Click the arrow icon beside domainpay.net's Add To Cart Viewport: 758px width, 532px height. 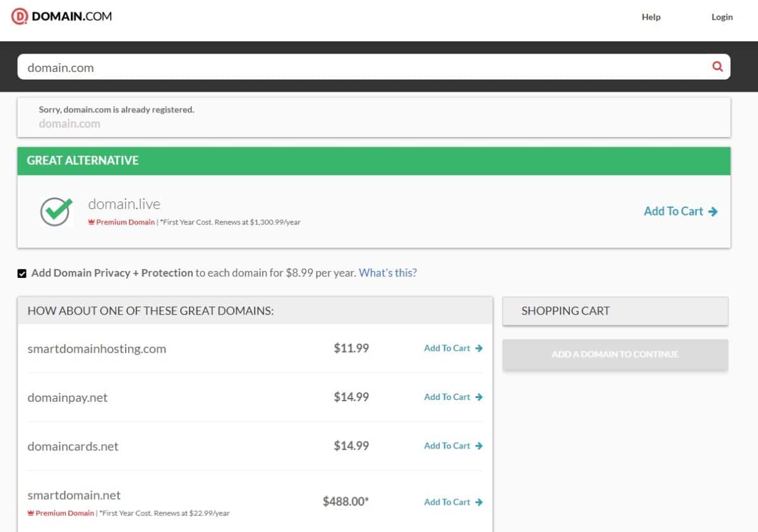coord(479,397)
